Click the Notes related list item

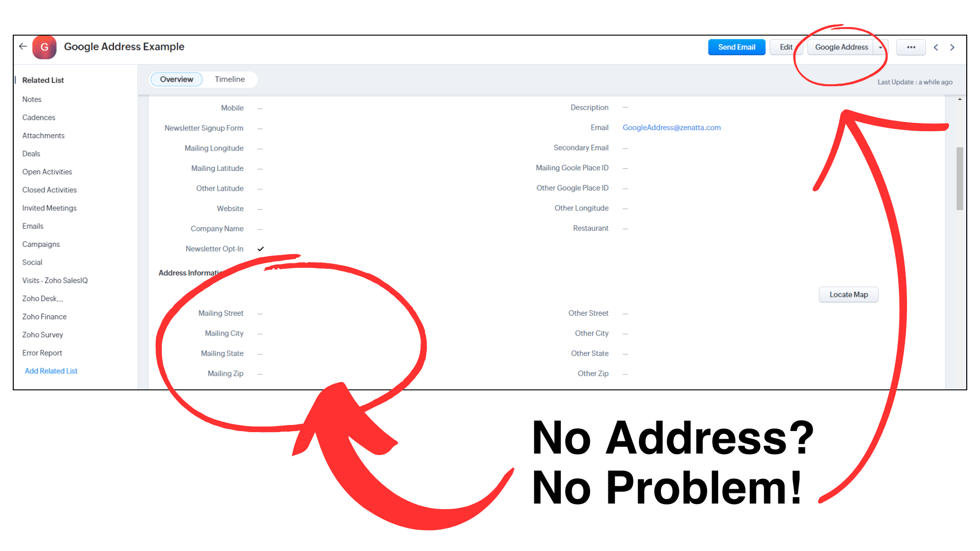[x=32, y=99]
